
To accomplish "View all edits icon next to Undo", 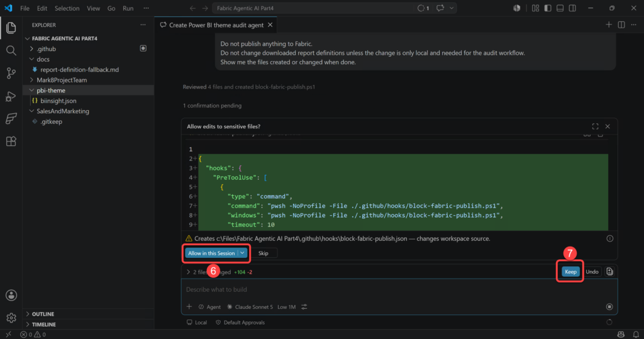I will pos(609,272).
